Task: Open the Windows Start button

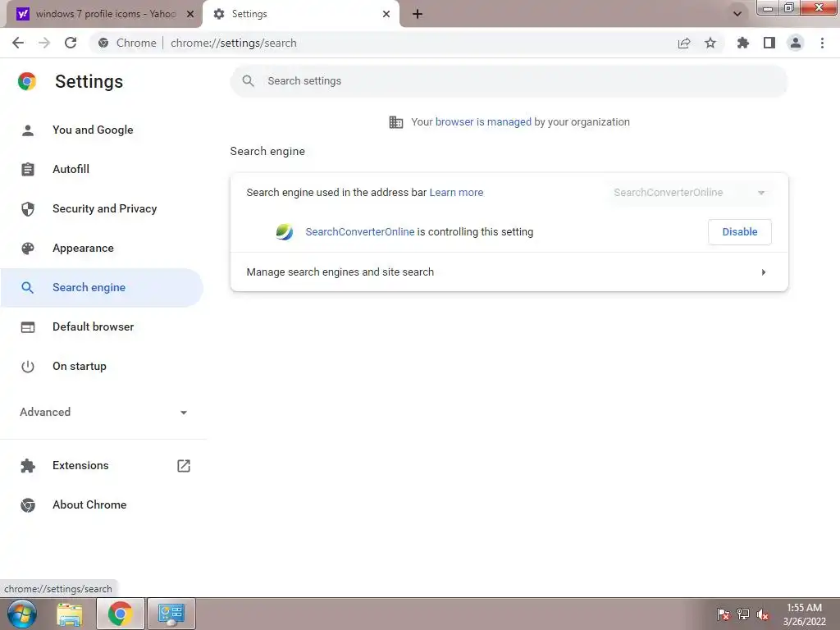Action: (22, 614)
